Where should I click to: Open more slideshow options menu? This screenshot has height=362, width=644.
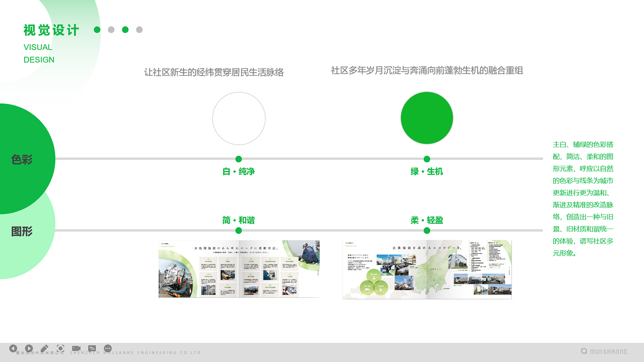pyautogui.click(x=108, y=348)
